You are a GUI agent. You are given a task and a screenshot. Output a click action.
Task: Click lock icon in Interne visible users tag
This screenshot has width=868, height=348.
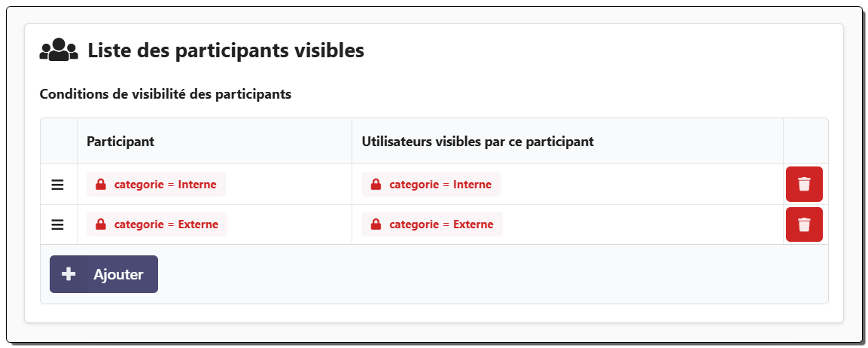[376, 185]
